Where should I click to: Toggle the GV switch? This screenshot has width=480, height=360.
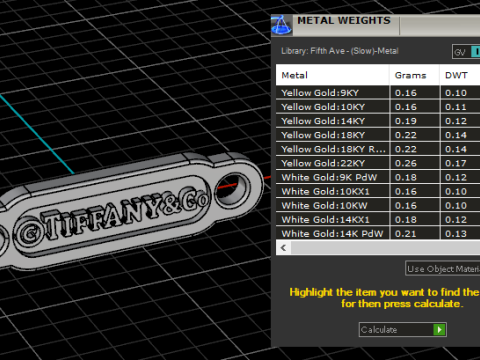(x=466, y=52)
